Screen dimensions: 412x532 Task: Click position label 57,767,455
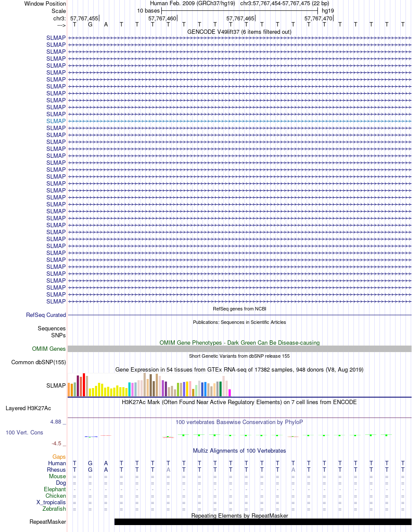[x=84, y=18]
